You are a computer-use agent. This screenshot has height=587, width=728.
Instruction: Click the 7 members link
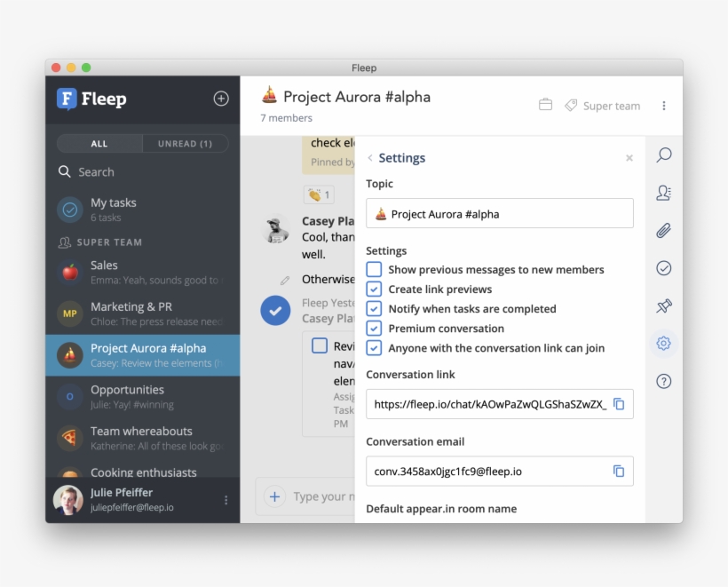point(286,118)
